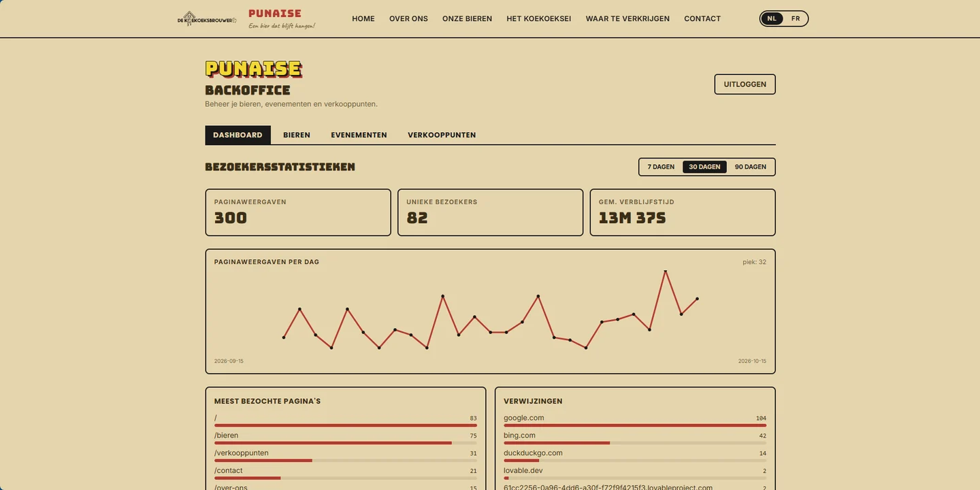
Task: Open the Evenementen tab
Action: pyautogui.click(x=359, y=135)
